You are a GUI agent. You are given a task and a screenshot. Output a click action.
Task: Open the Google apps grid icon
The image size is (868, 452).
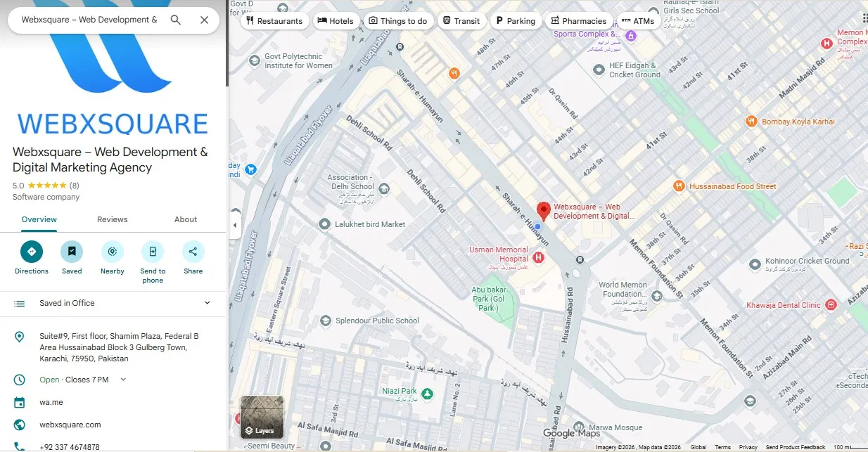click(864, 19)
